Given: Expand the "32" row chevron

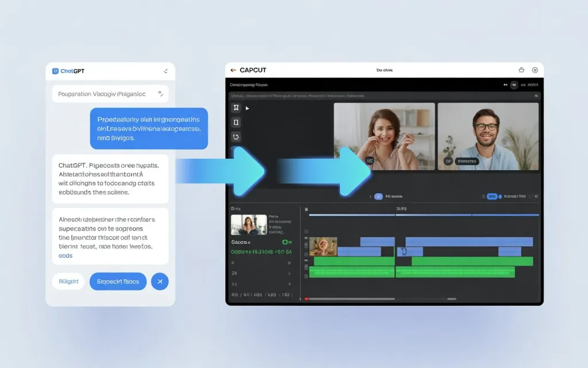Looking at the screenshot, I should click(289, 284).
